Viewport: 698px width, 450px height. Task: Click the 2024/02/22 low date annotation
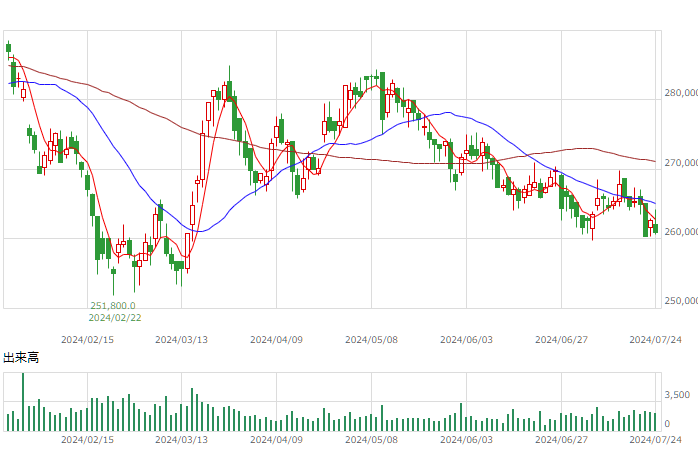point(115,318)
